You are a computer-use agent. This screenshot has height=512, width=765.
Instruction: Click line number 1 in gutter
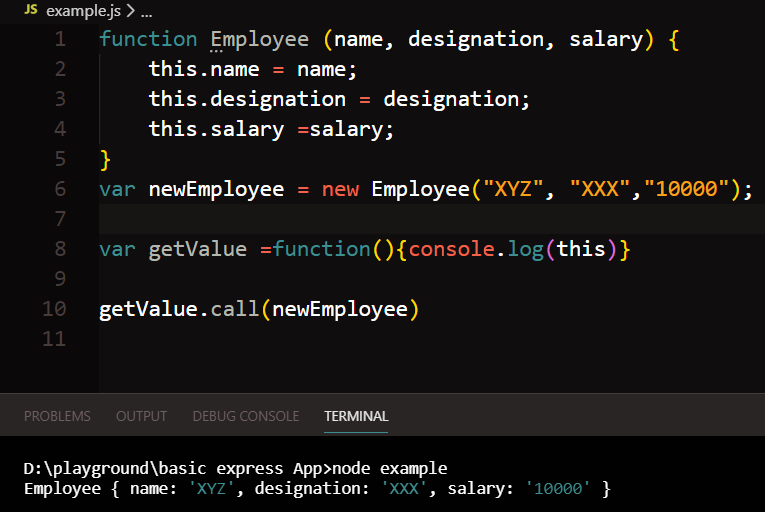(x=60, y=39)
